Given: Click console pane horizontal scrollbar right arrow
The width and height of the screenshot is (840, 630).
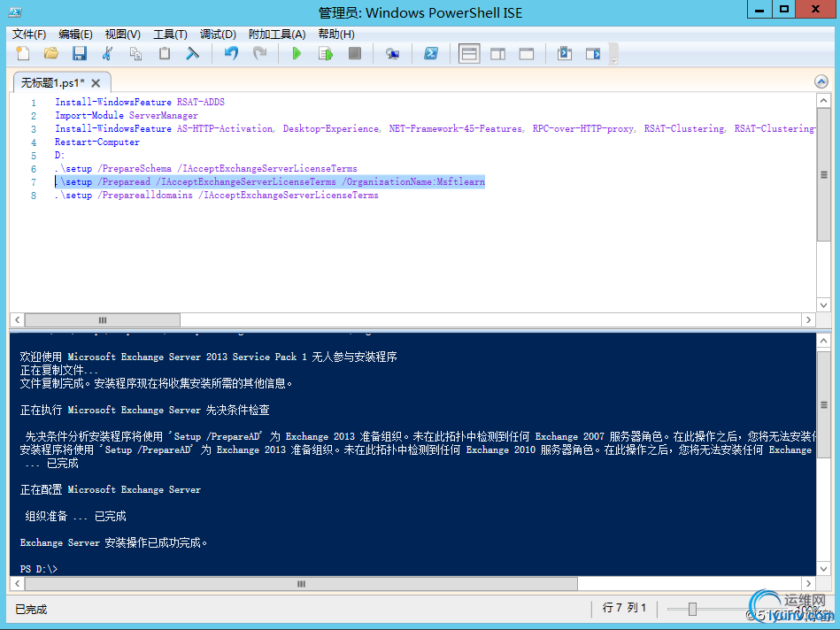Looking at the screenshot, I should (808, 583).
